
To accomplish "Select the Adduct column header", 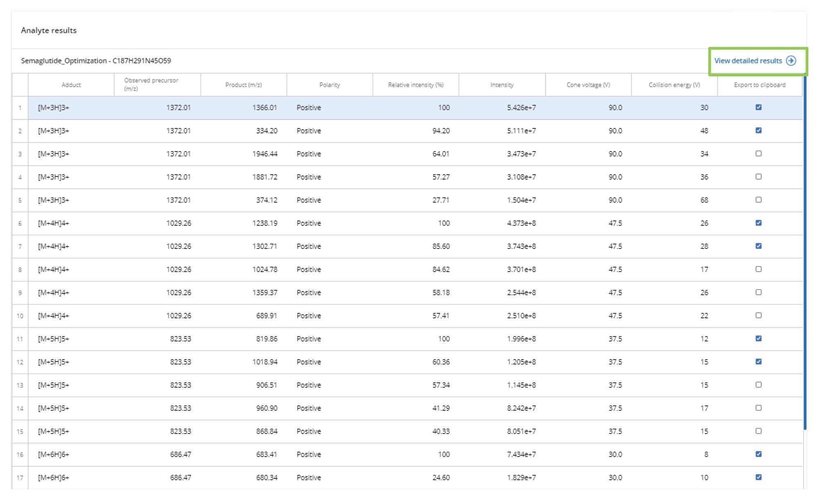I will [x=71, y=85].
